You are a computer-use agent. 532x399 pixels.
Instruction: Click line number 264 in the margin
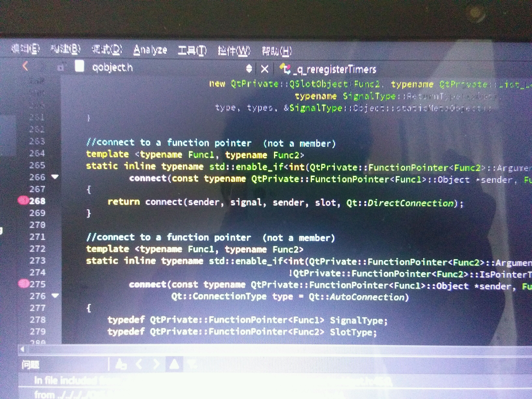pos(37,153)
